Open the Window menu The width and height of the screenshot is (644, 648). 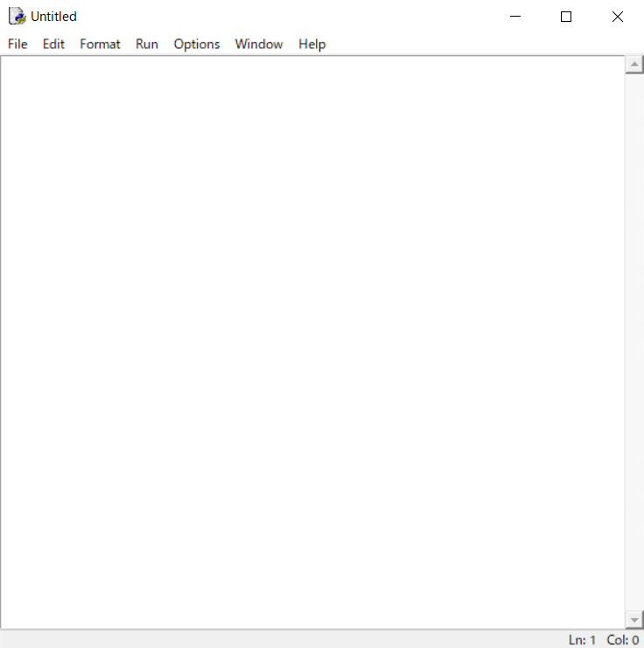[x=259, y=44]
